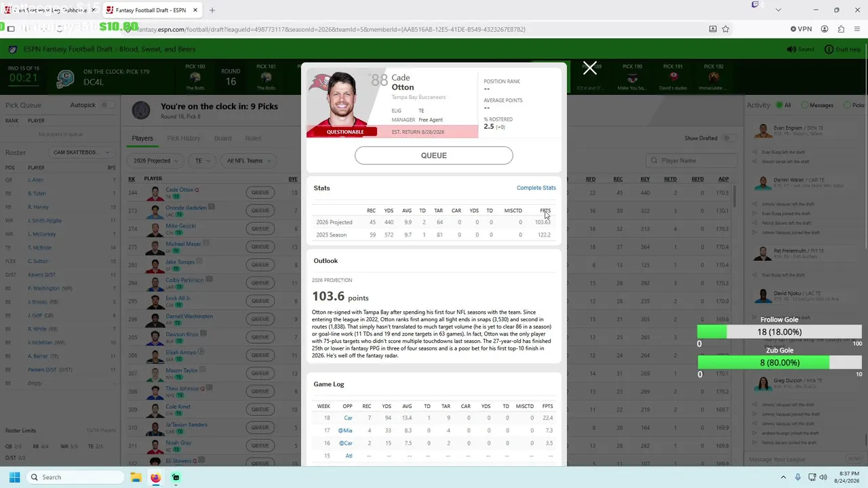Open the browser account profile icon

(x=825, y=29)
